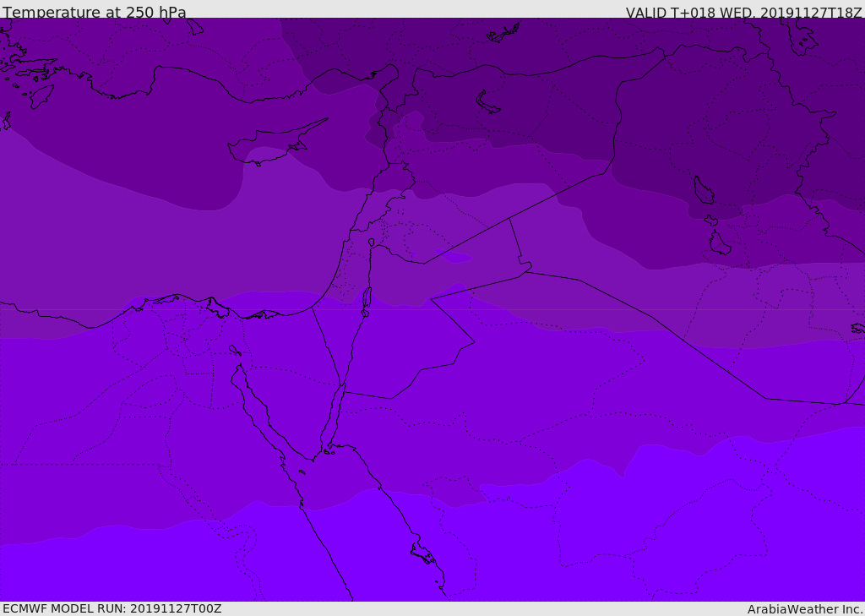Select the 'ArabiaWeather Inc' credit text
Viewport: 865px width, 616px height.
(x=804, y=609)
